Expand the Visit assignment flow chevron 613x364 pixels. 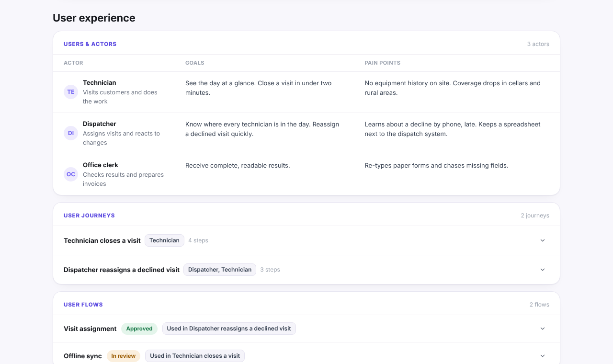[x=543, y=329]
